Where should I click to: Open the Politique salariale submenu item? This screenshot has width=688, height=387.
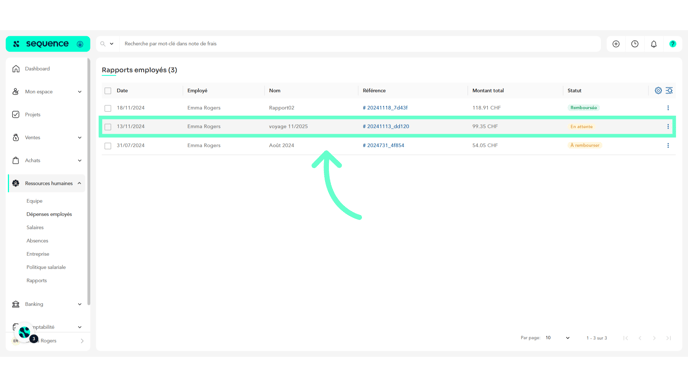46,267
